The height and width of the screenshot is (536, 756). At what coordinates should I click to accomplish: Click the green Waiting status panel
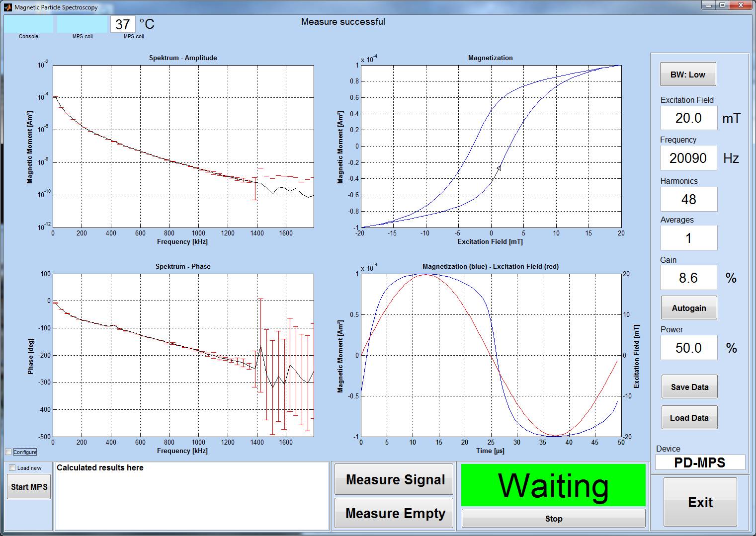tap(553, 485)
